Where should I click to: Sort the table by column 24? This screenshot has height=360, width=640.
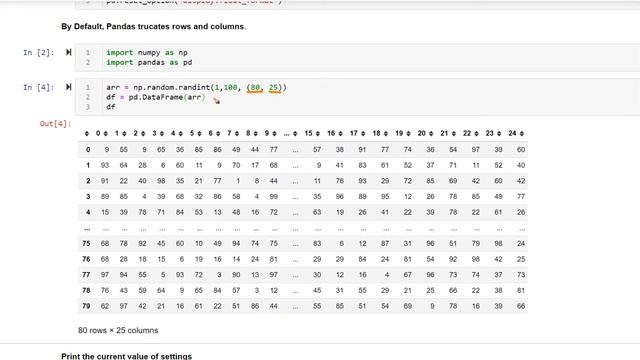click(x=522, y=133)
